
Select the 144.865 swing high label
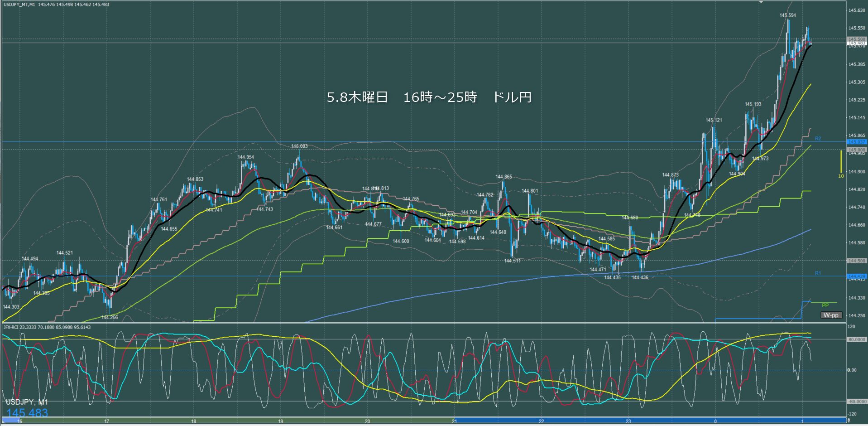point(504,177)
